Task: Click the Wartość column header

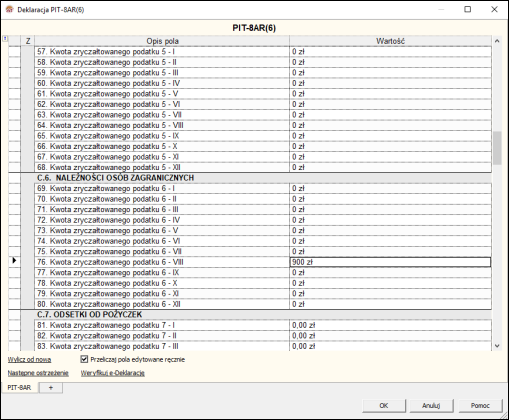Action: pos(390,41)
